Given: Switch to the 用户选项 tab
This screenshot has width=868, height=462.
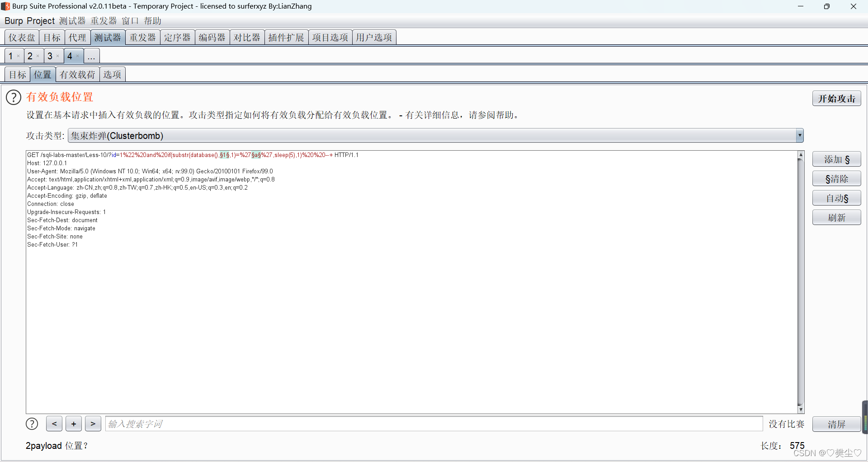Looking at the screenshot, I should coord(374,38).
